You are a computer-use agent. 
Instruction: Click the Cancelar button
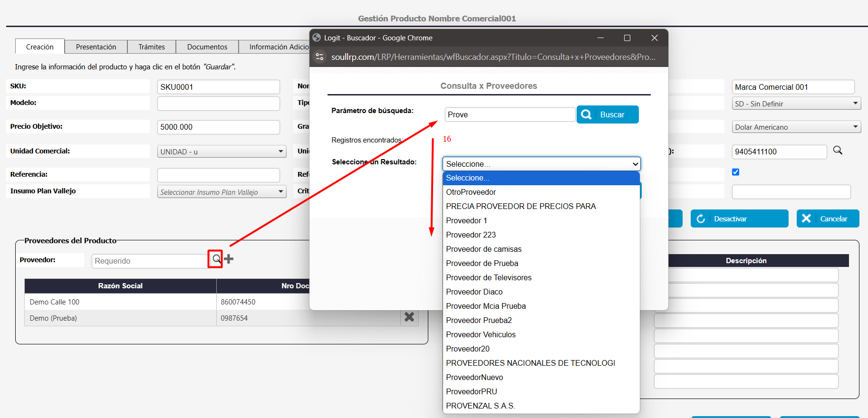[827, 218]
